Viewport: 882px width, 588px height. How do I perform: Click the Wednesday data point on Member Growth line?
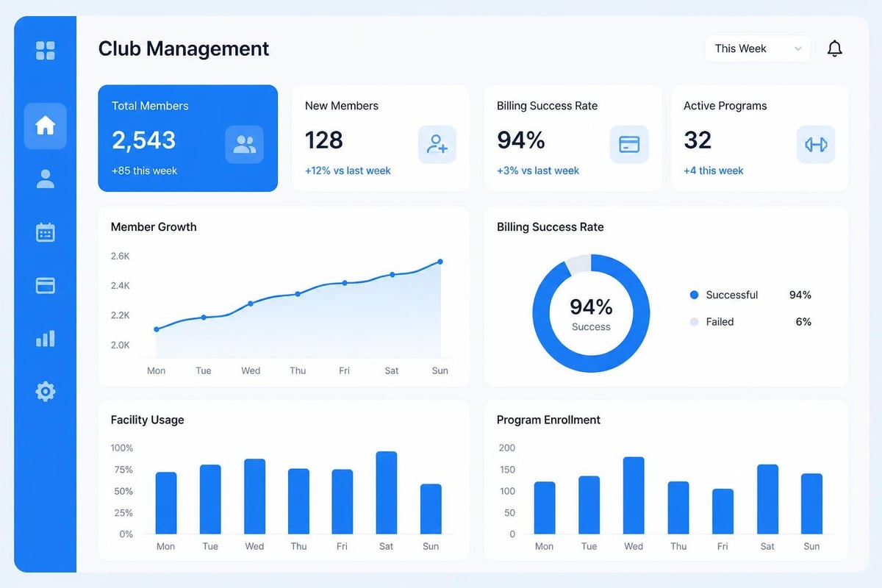click(251, 304)
